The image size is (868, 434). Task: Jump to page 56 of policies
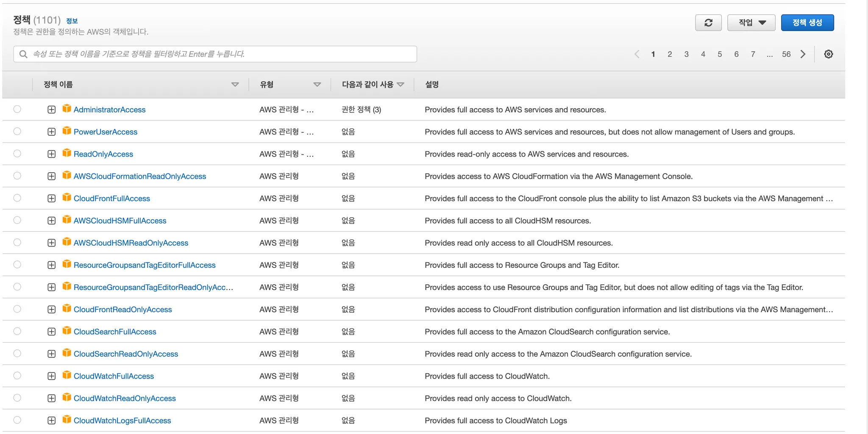pos(786,54)
